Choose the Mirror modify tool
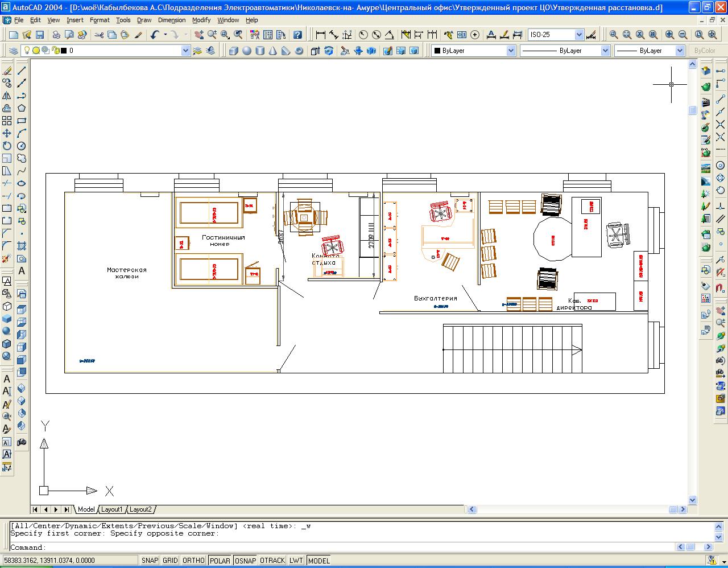 (x=7, y=96)
